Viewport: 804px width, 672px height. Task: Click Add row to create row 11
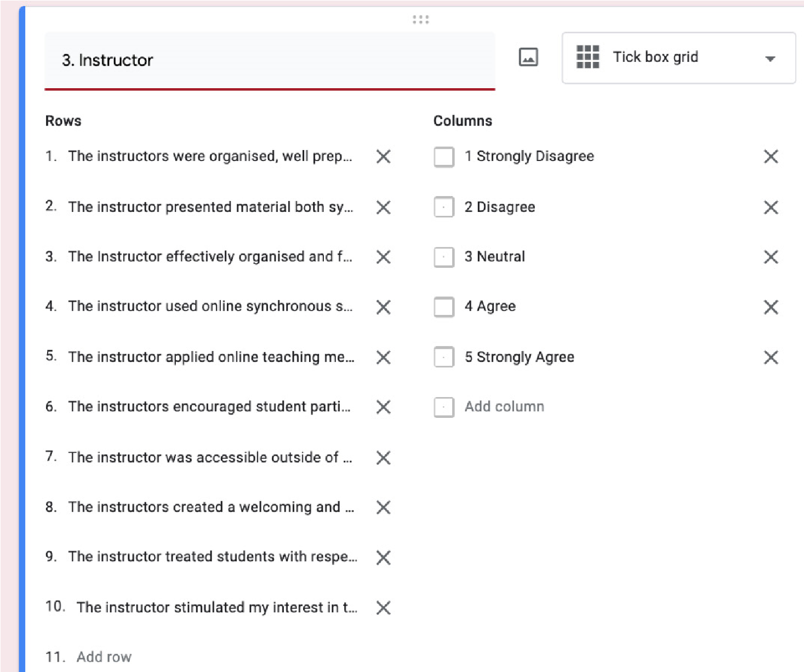click(104, 657)
